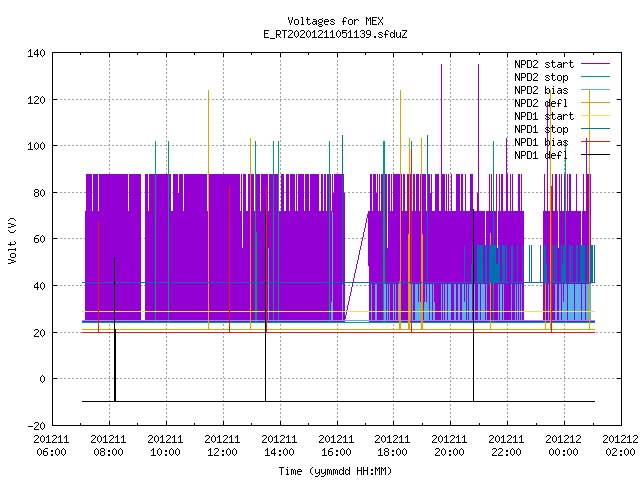Image resolution: width=640 pixels, height=480 pixels.
Task: Click the x-axis tick '201211 18:00'
Action: click(392, 446)
